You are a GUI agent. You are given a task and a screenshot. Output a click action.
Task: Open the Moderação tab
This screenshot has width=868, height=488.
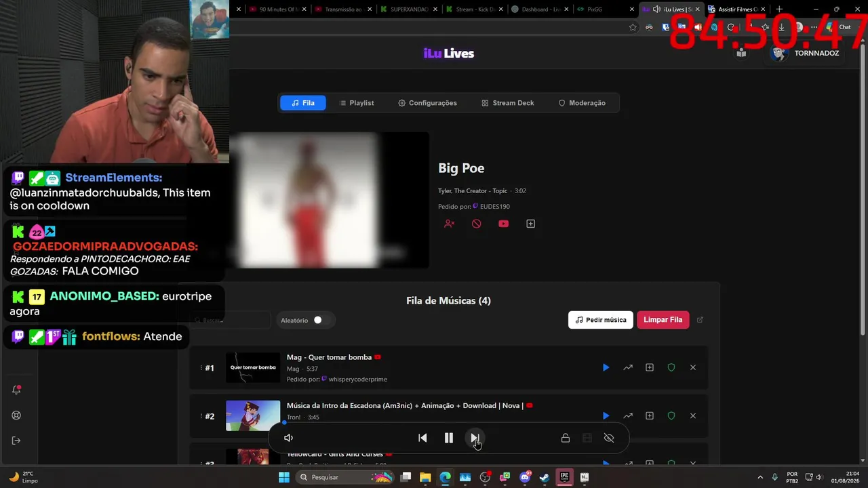(x=582, y=103)
